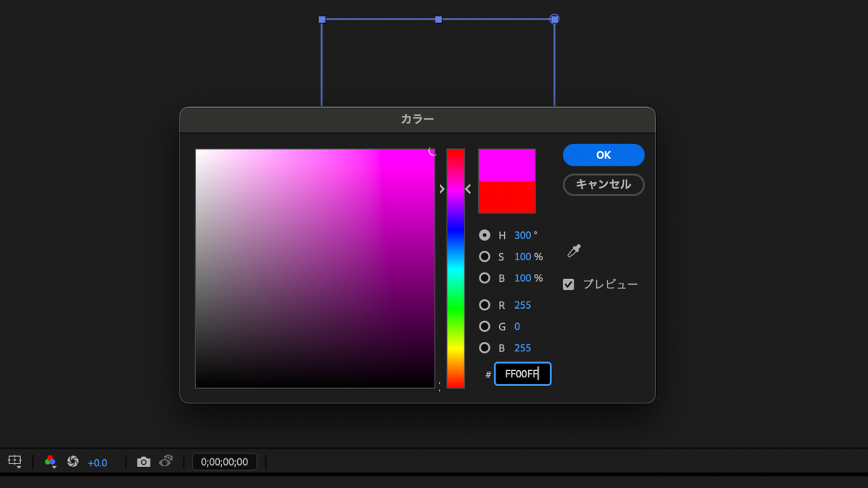Click the hue slider's left arrow marker
This screenshot has height=488, width=868.
442,189
